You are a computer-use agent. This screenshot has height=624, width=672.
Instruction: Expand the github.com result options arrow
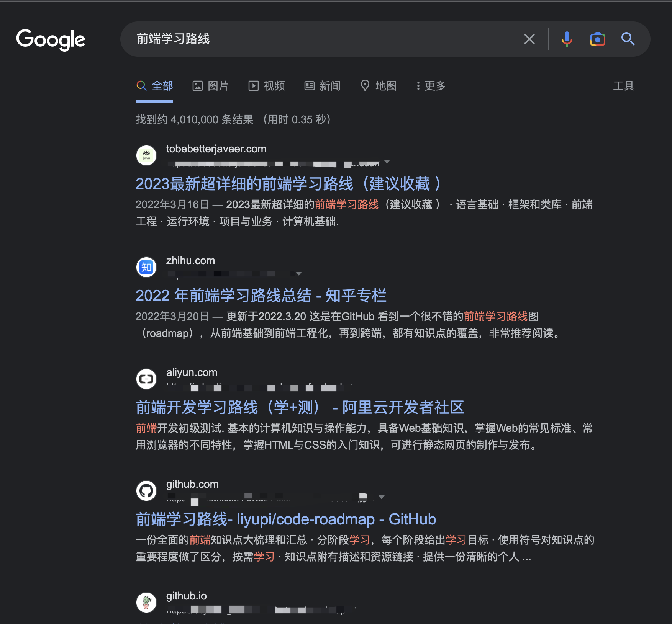(382, 497)
